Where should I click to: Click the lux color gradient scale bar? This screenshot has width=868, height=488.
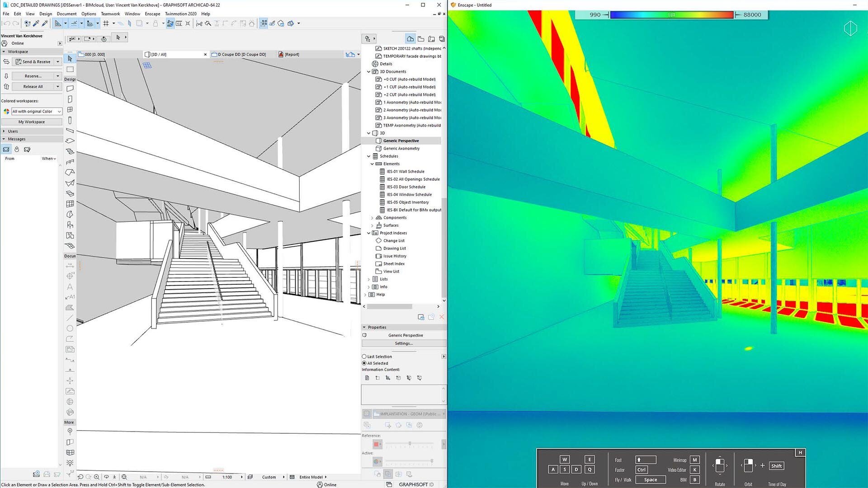pyautogui.click(x=672, y=15)
